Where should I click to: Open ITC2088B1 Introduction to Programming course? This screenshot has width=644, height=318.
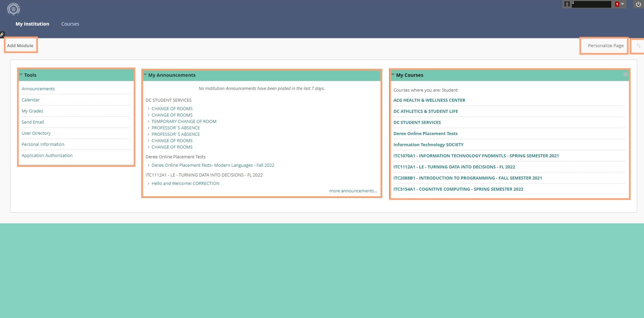[468, 178]
